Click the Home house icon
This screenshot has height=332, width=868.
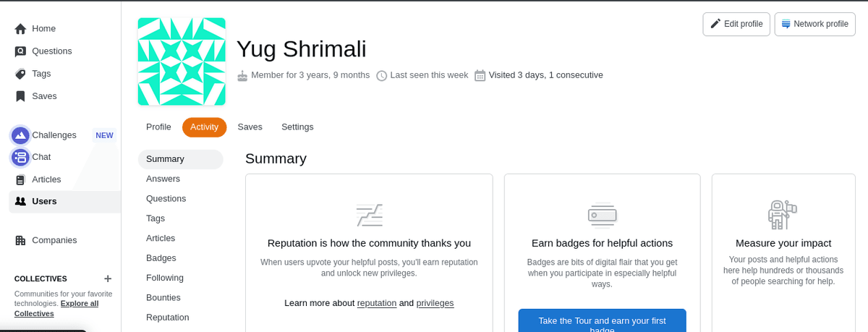[x=20, y=29]
